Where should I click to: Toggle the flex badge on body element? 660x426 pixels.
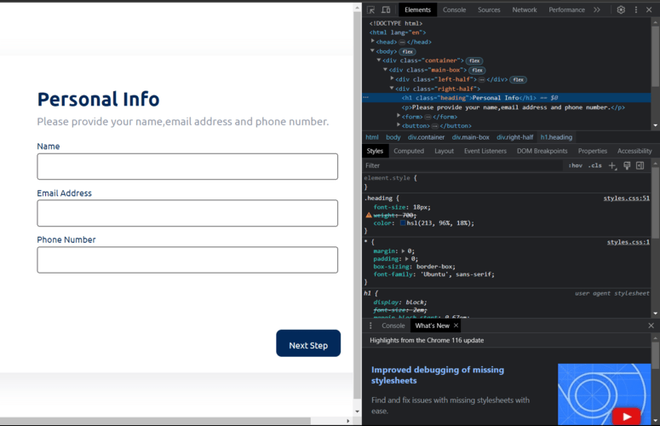(x=407, y=51)
